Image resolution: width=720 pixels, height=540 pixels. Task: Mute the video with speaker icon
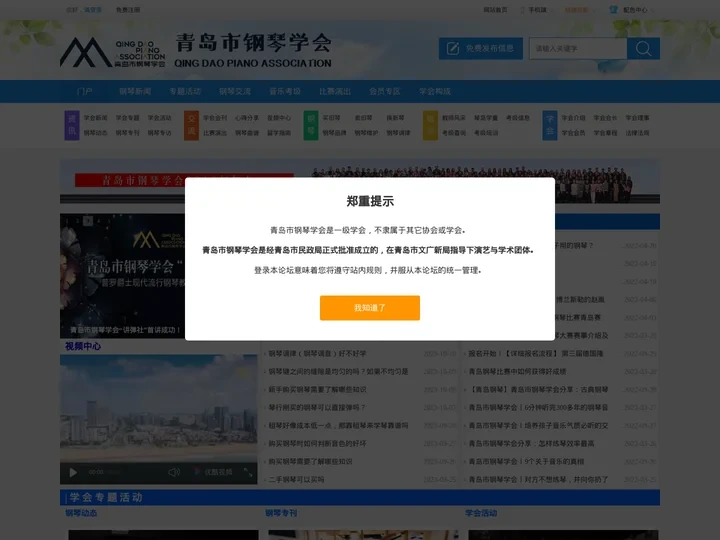(174, 472)
